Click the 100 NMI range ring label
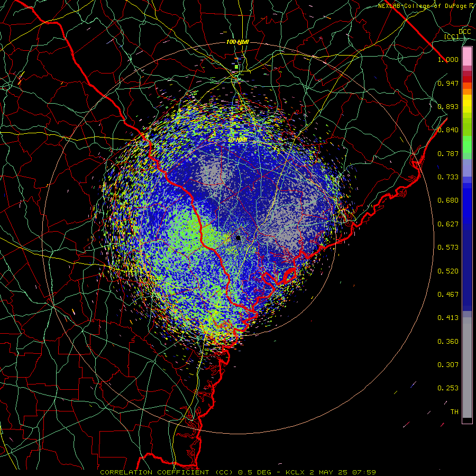Screen dimensions: 476x476 pos(237,42)
